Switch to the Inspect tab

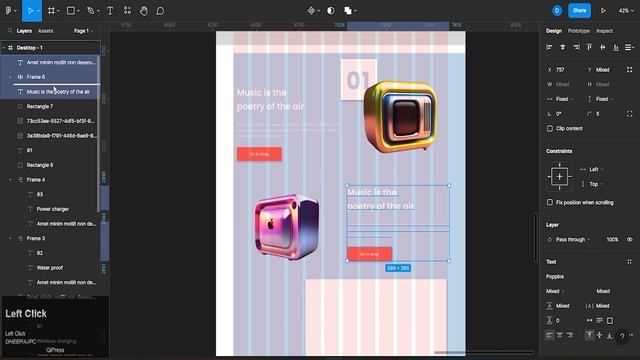[604, 31]
